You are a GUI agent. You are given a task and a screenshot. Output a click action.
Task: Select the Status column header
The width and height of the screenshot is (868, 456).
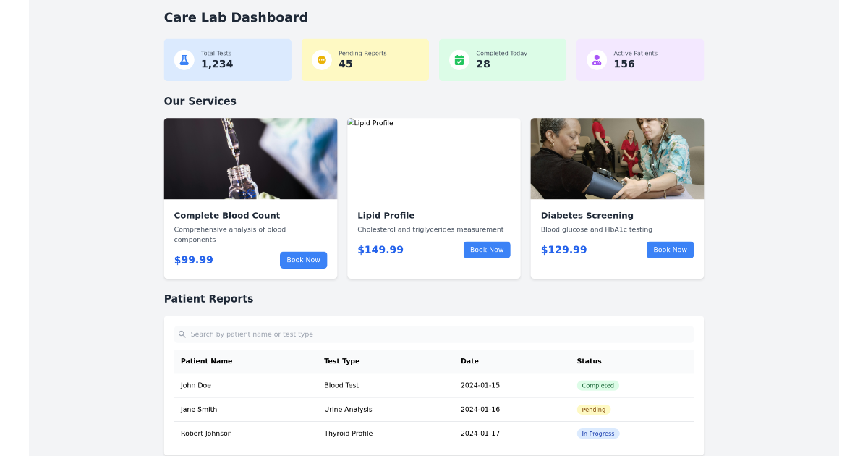tap(589, 360)
